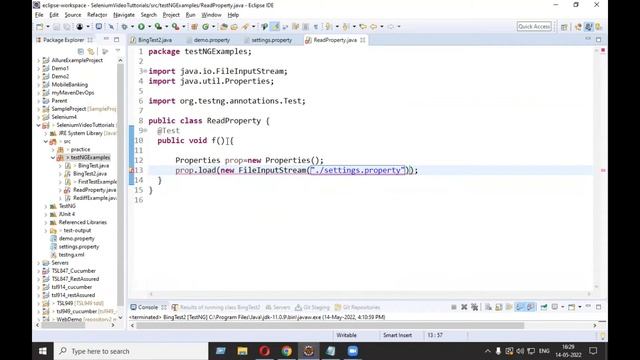Image resolution: width=640 pixels, height=360 pixels.
Task: Open the Open Console dropdown arrow
Action: [580, 307]
